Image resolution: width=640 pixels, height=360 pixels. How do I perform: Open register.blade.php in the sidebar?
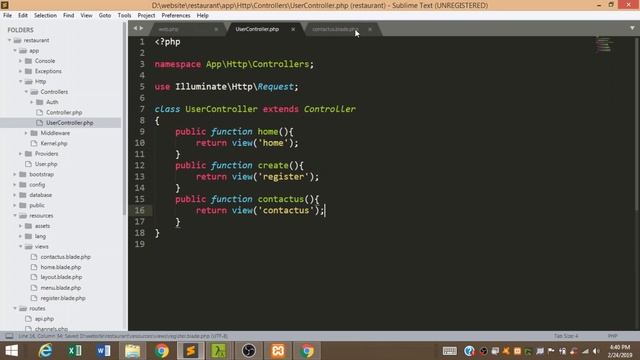coord(63,298)
